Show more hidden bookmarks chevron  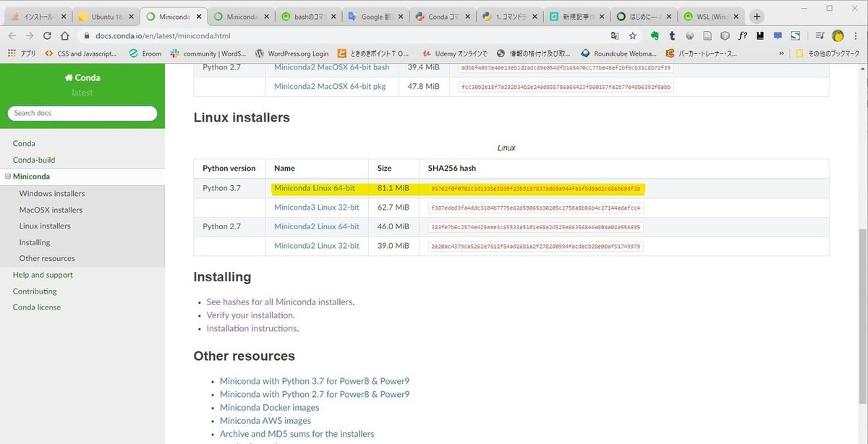(x=781, y=54)
